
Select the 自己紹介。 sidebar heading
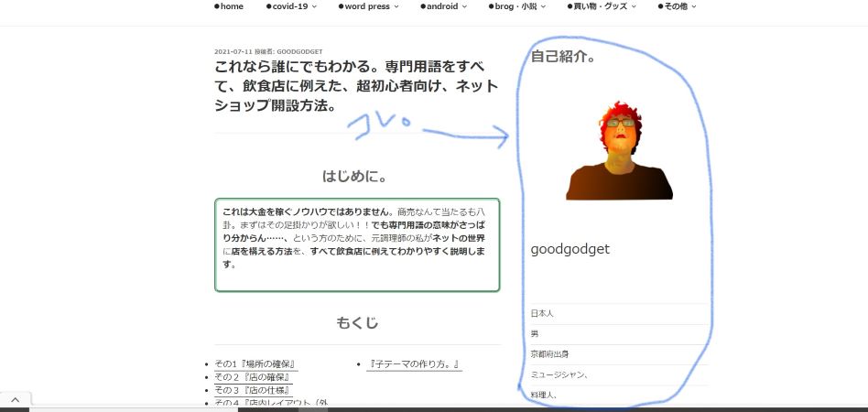tap(562, 57)
